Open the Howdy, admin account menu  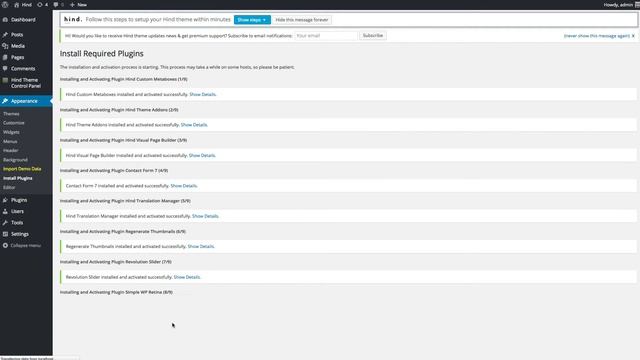click(x=621, y=4)
